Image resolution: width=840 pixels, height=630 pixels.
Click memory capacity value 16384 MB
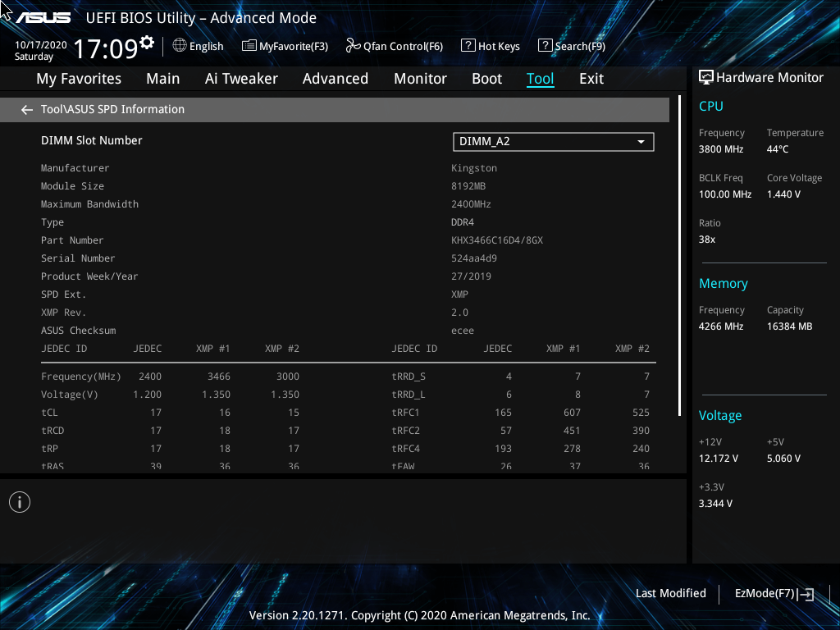point(789,326)
